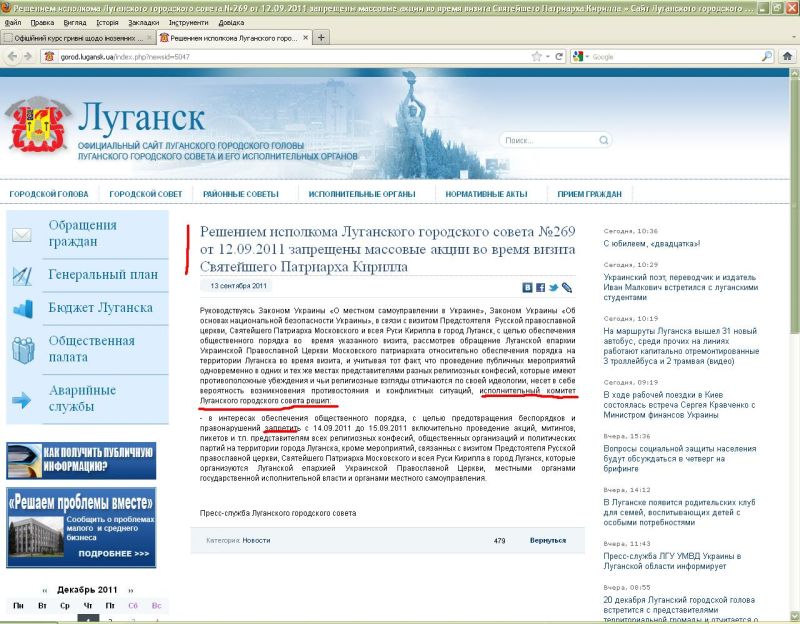
Task: Share the article on Facebook
Action: 540,287
